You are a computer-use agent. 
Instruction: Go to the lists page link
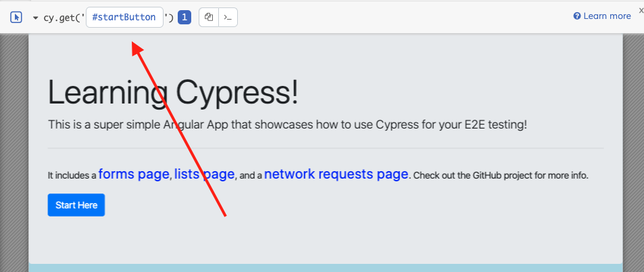(x=204, y=175)
